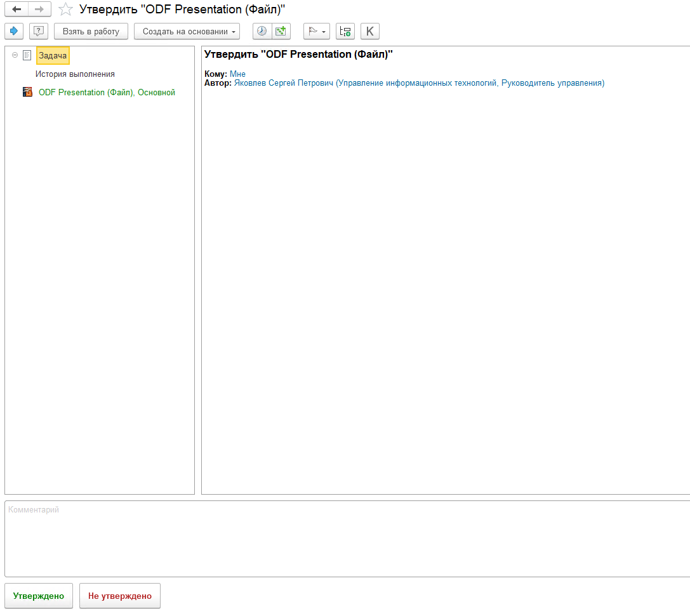Select "История выполнения" tree item
Viewport: 690px width, 616px height.
click(x=75, y=74)
